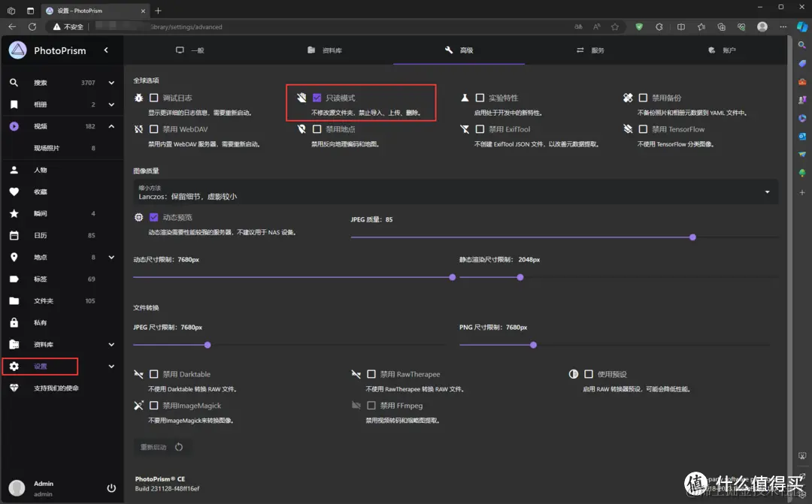Check the disable ExifTool checkbox

coord(480,129)
